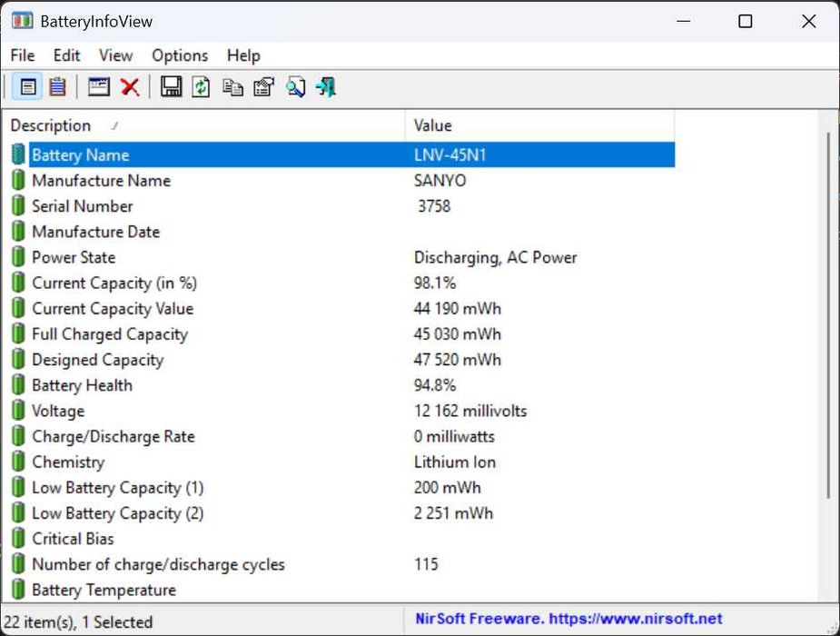Screen dimensions: 840x636
Task: Select the Manufacture Date row
Action: (x=342, y=232)
